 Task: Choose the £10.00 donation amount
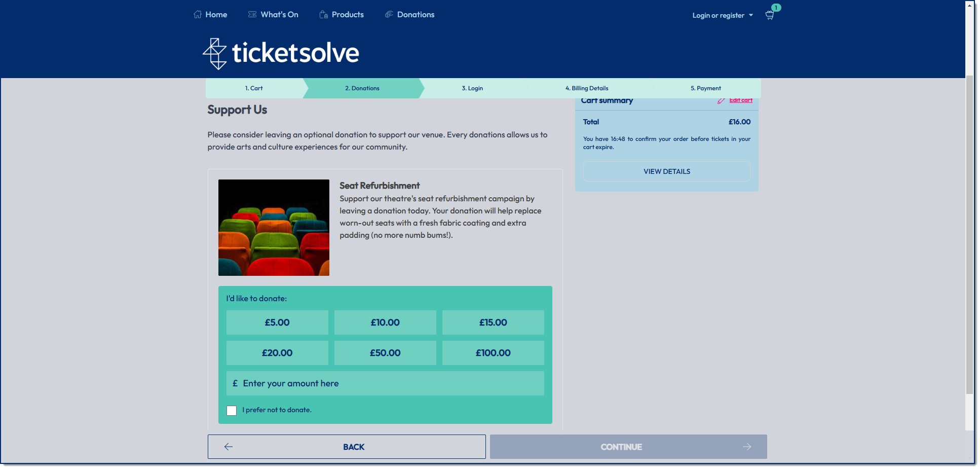385,322
